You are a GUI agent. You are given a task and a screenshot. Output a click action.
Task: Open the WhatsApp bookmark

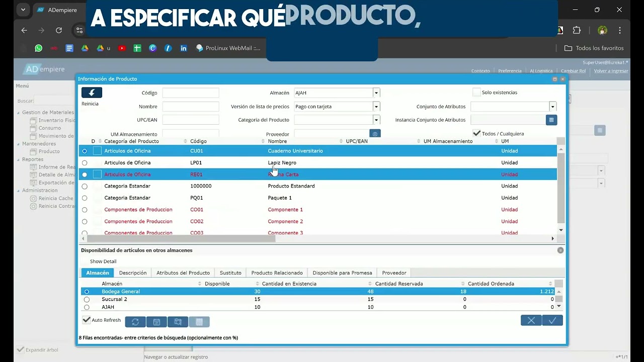tap(39, 48)
